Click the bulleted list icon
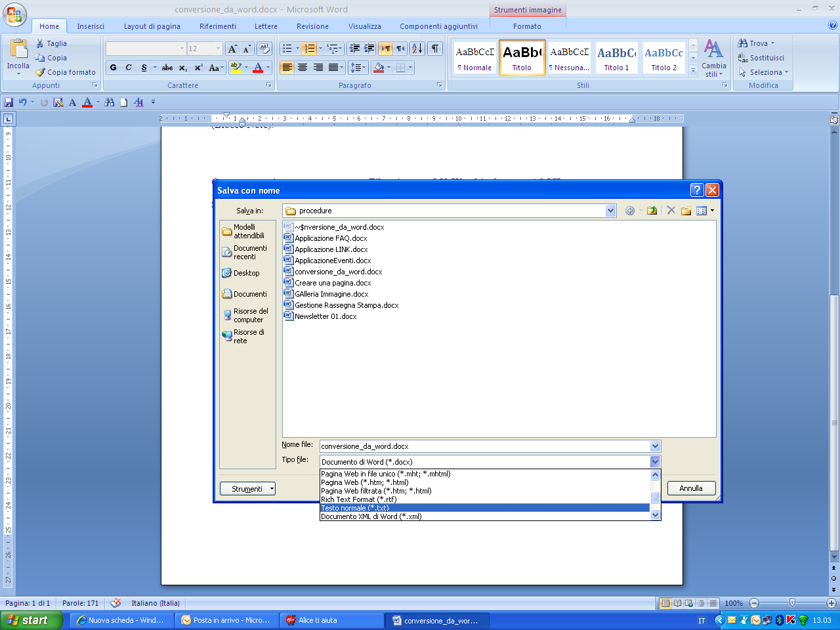The width and height of the screenshot is (840, 630). tap(287, 49)
